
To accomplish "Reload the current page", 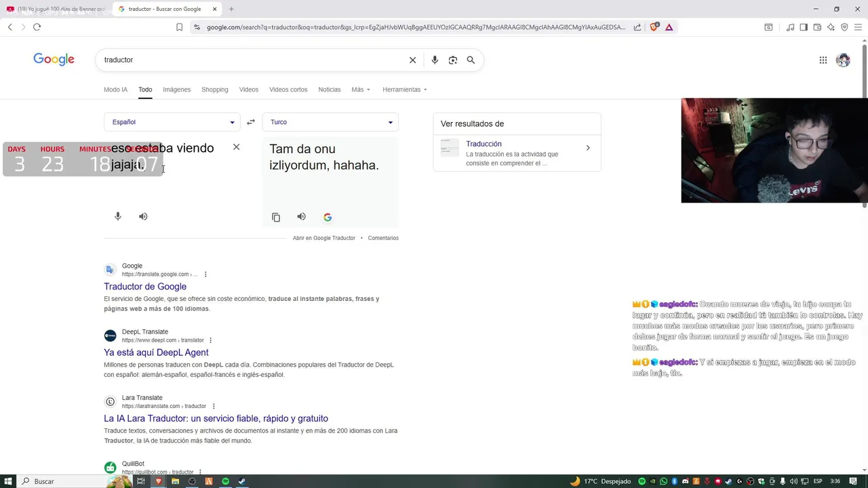I will point(37,27).
